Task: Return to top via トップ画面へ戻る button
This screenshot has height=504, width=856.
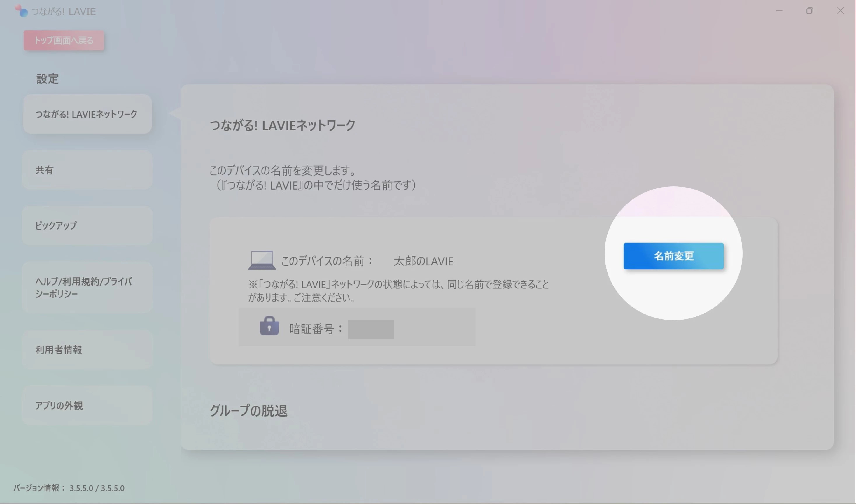Action: (64, 41)
